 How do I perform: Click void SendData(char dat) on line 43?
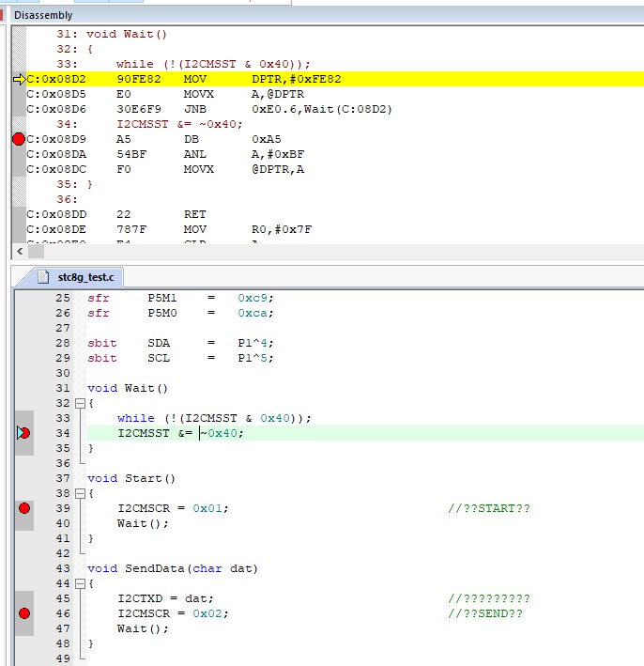[173, 568]
